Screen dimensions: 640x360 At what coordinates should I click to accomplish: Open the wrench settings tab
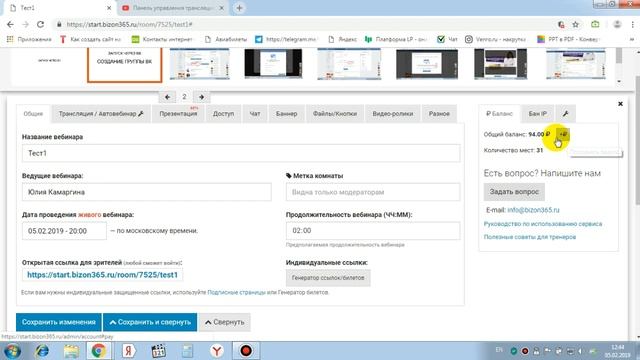[566, 114]
